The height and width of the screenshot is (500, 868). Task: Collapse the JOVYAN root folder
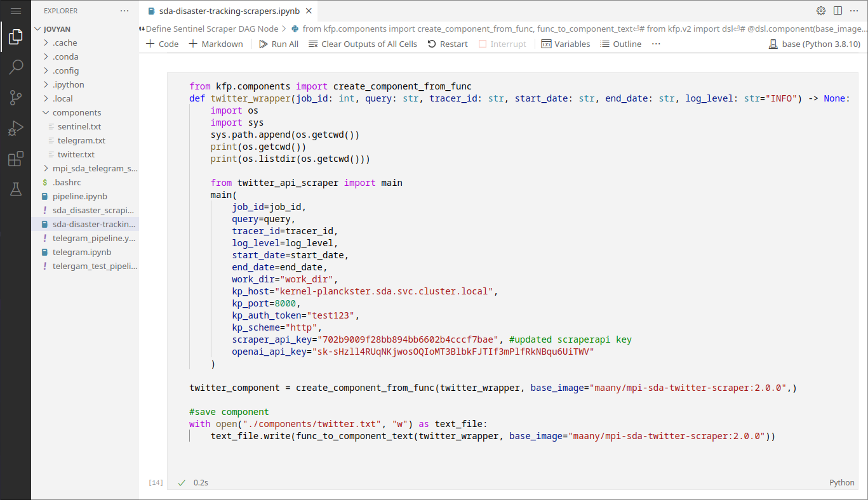pyautogui.click(x=85, y=29)
